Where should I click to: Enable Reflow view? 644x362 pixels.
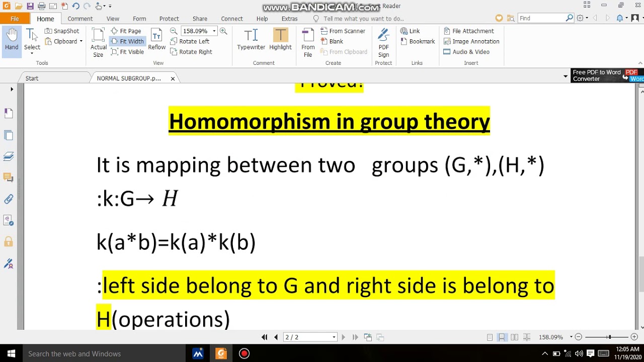[x=156, y=40]
